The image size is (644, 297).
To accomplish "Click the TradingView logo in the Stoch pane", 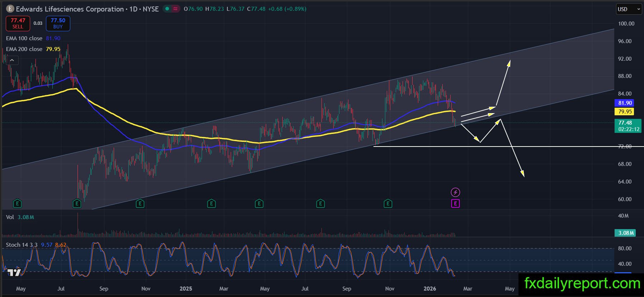I will click(x=14, y=273).
